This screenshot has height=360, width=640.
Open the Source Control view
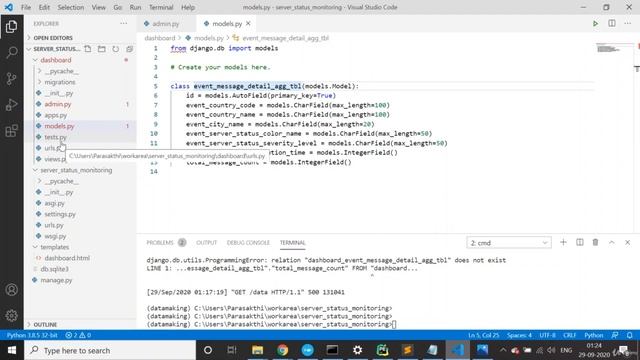click(x=11, y=78)
